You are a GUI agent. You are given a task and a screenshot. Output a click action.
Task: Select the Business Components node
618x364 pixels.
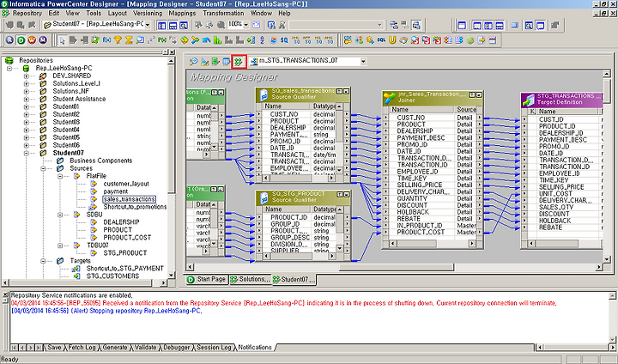pyautogui.click(x=101, y=161)
